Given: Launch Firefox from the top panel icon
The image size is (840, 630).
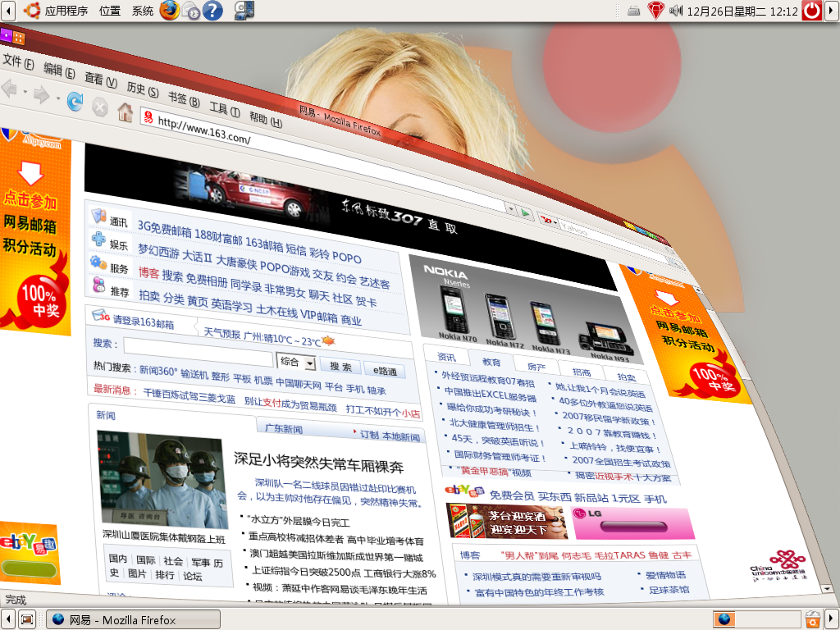Looking at the screenshot, I should [x=169, y=10].
